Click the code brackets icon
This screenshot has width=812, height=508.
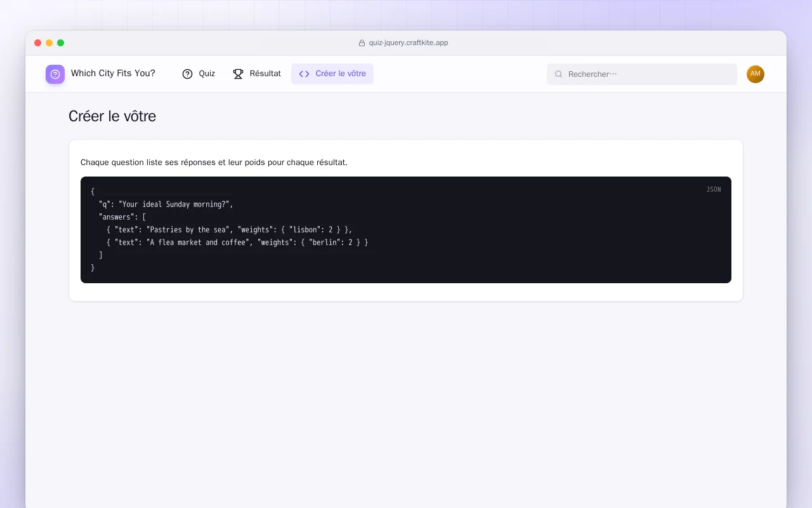(304, 74)
